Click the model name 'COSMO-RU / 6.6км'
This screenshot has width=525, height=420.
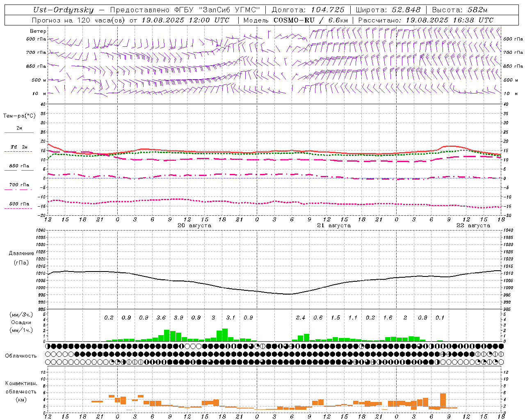point(310,20)
